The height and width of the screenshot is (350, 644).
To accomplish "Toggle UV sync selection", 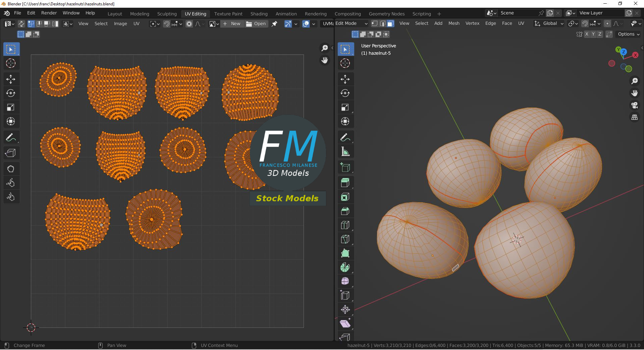I will [x=21, y=24].
